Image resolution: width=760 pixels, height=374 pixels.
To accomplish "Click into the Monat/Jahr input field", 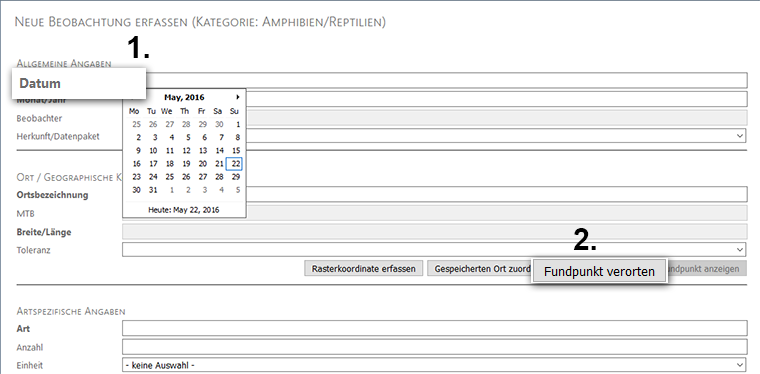I will click(497, 99).
